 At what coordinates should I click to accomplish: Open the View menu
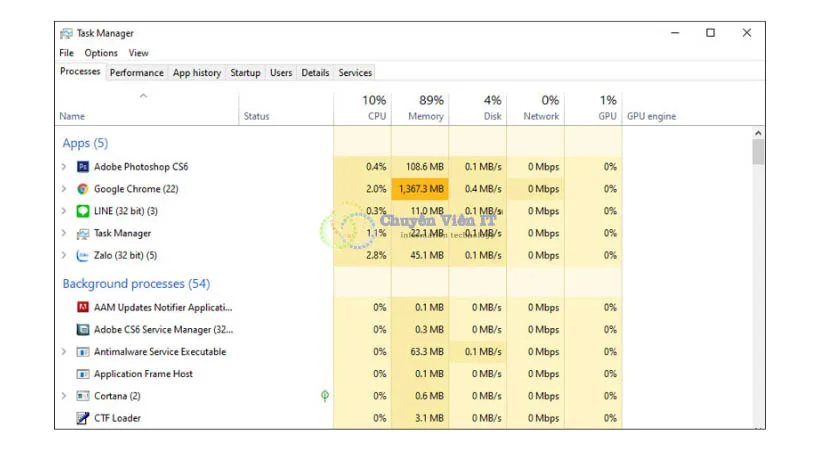(139, 53)
